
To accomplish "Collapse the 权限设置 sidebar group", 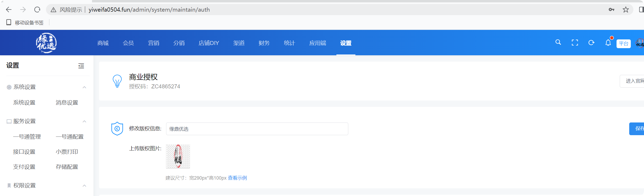I will pos(84,186).
